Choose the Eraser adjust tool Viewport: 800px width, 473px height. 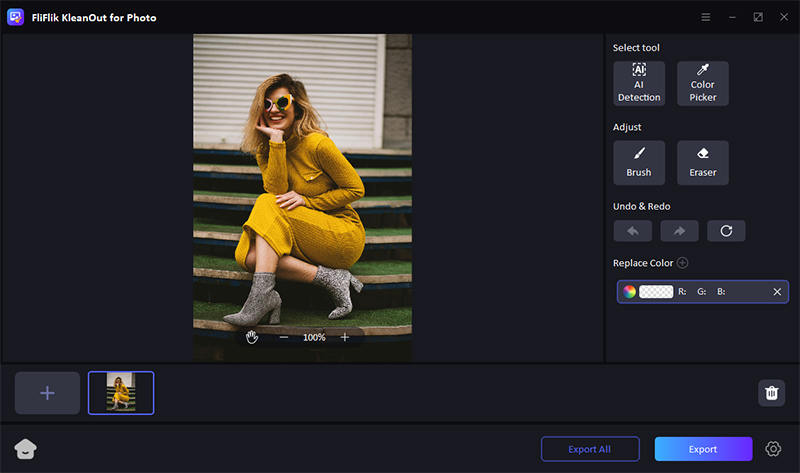click(702, 162)
